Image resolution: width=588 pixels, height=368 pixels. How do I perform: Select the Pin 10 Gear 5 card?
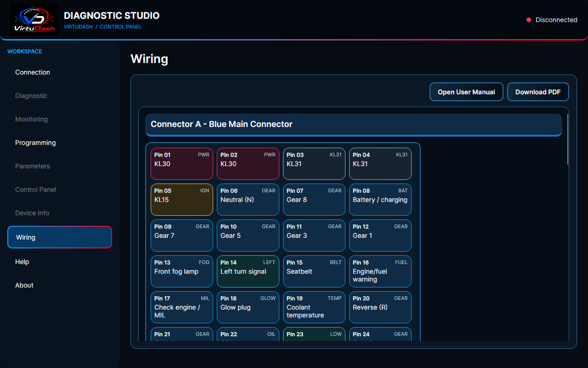click(248, 236)
